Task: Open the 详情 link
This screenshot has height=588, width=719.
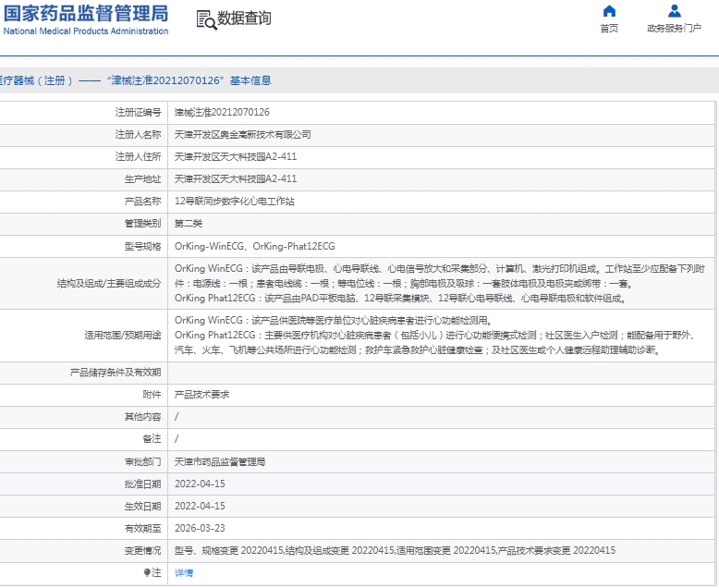Action: coord(184,572)
